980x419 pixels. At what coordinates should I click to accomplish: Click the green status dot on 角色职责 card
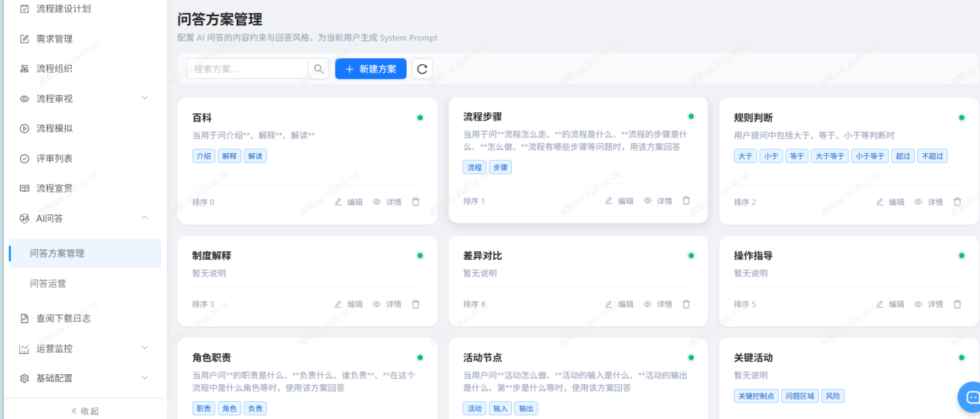coord(420,357)
